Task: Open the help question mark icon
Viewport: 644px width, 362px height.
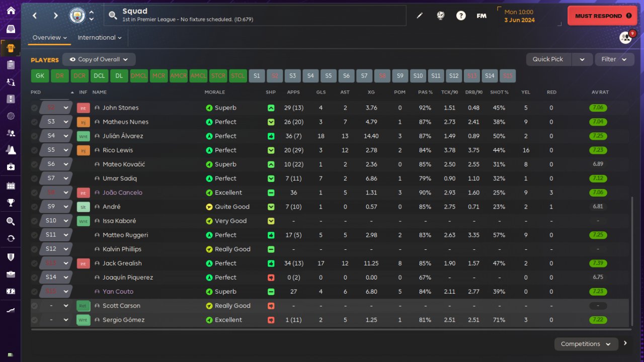Action: pyautogui.click(x=461, y=16)
